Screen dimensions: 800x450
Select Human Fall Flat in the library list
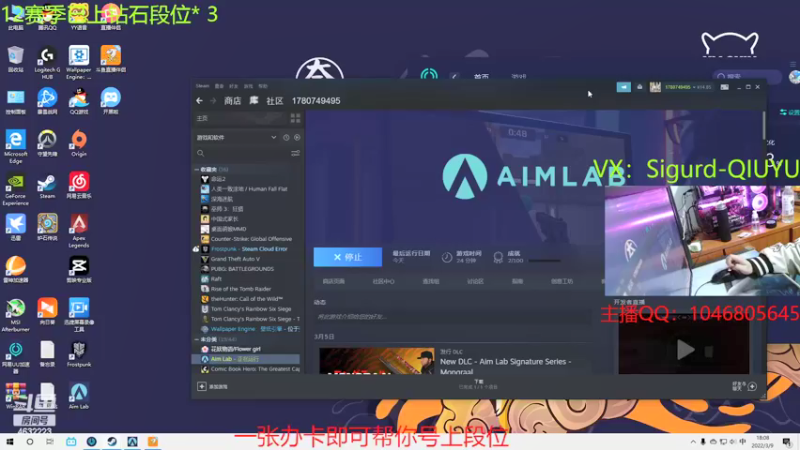[x=249, y=189]
